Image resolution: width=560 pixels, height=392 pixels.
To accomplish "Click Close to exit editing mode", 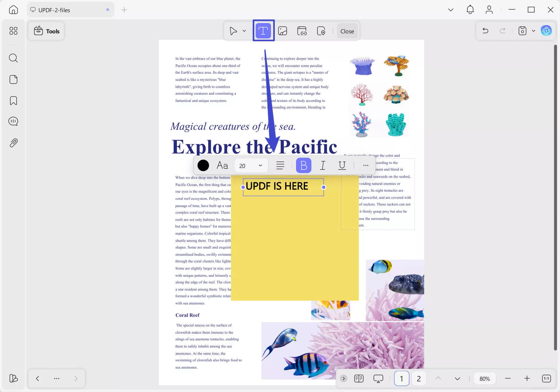I will (347, 31).
